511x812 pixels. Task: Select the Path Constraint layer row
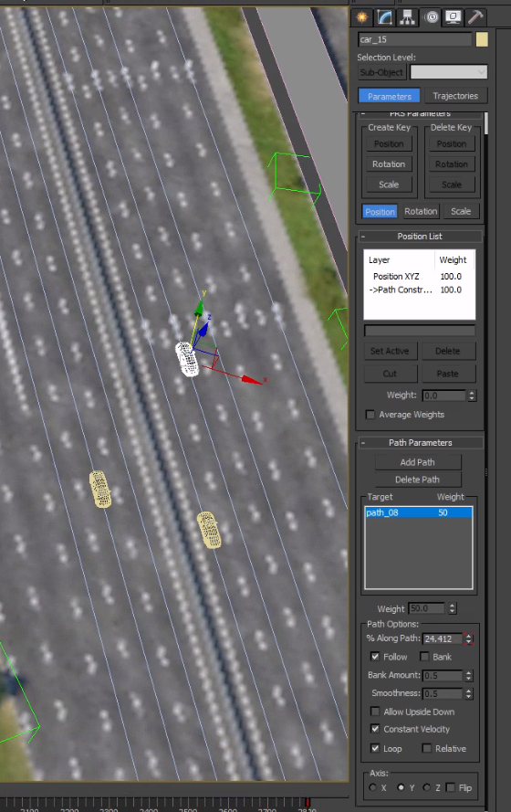(x=419, y=290)
